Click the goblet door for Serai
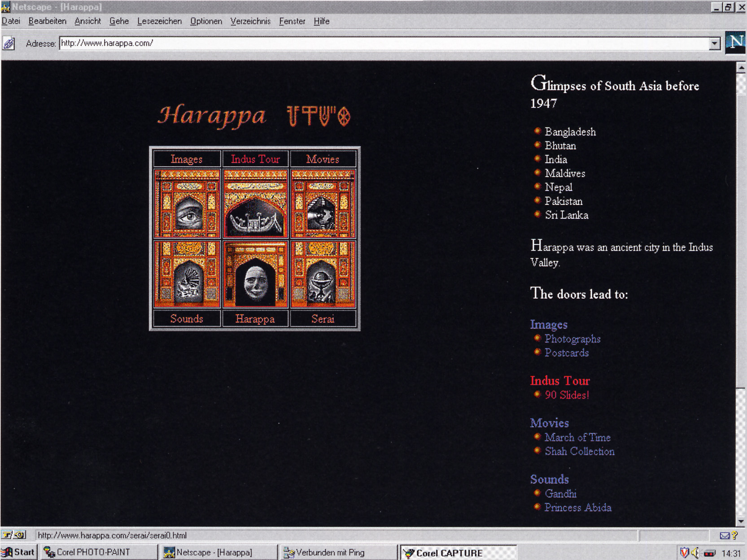The height and width of the screenshot is (560, 747). pyautogui.click(x=323, y=274)
